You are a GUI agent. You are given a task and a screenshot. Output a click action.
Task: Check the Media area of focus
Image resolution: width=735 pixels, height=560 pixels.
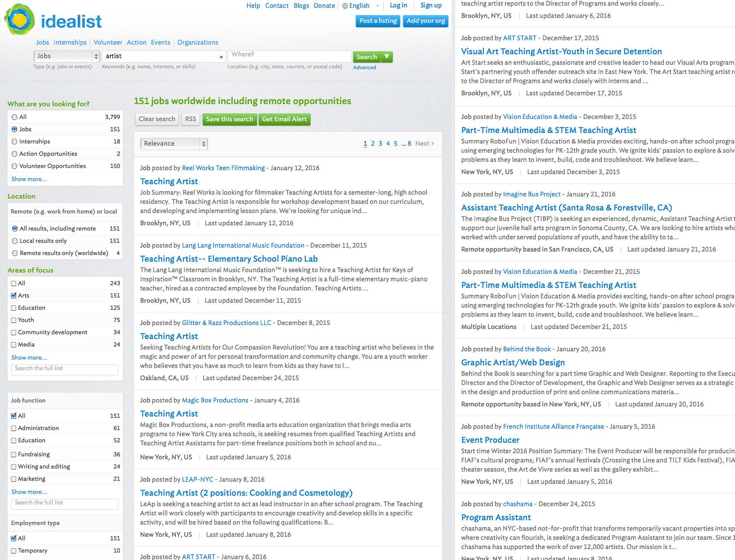coord(14,344)
